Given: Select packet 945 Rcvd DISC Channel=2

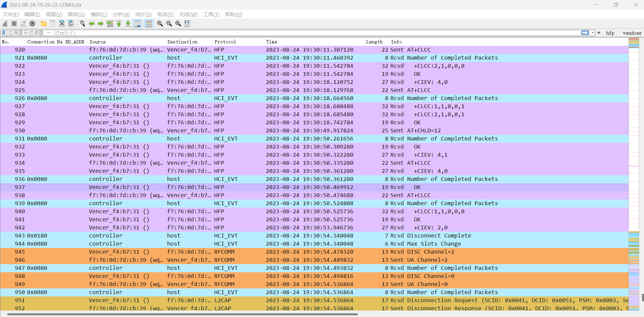Looking at the screenshot, I should 314,252.
